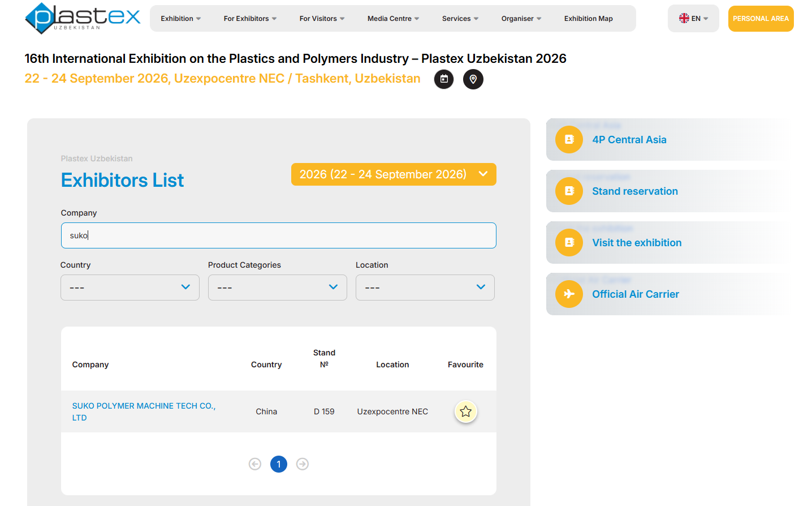812x506 pixels.
Task: Expand the Organiser menu
Action: [x=521, y=19]
